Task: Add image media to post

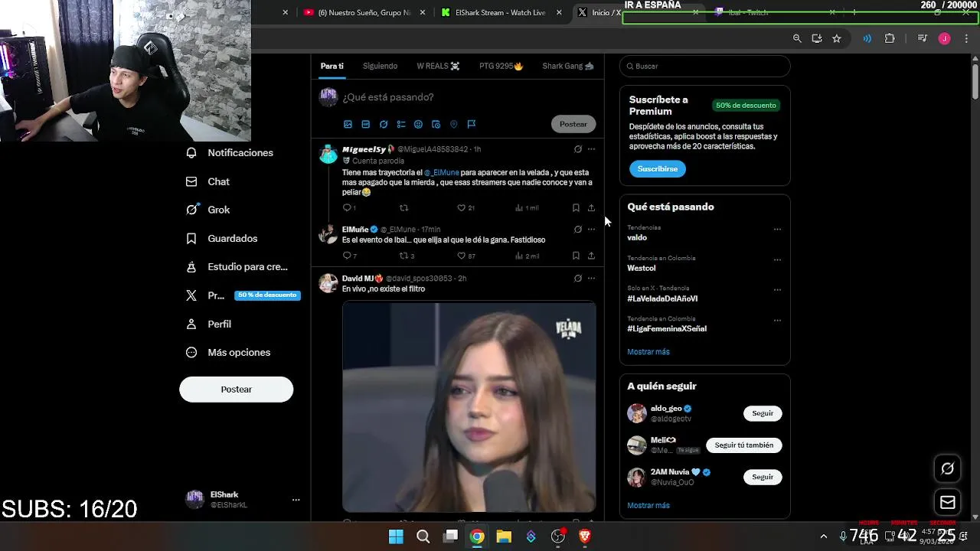Action: 348,124
